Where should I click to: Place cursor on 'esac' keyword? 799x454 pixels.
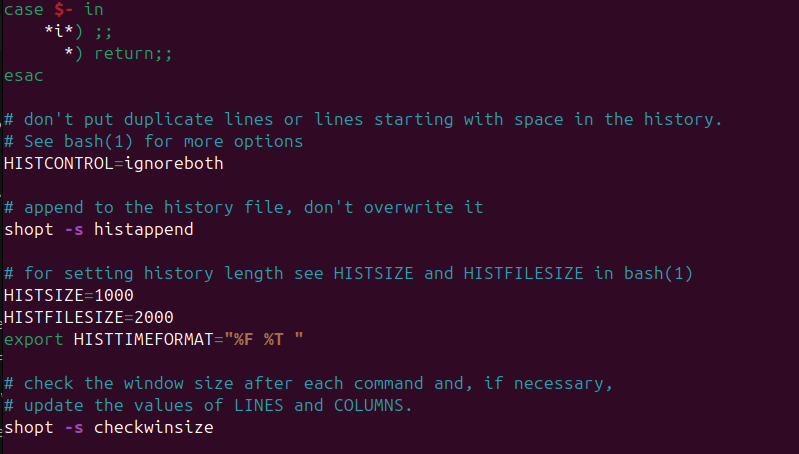click(x=23, y=75)
